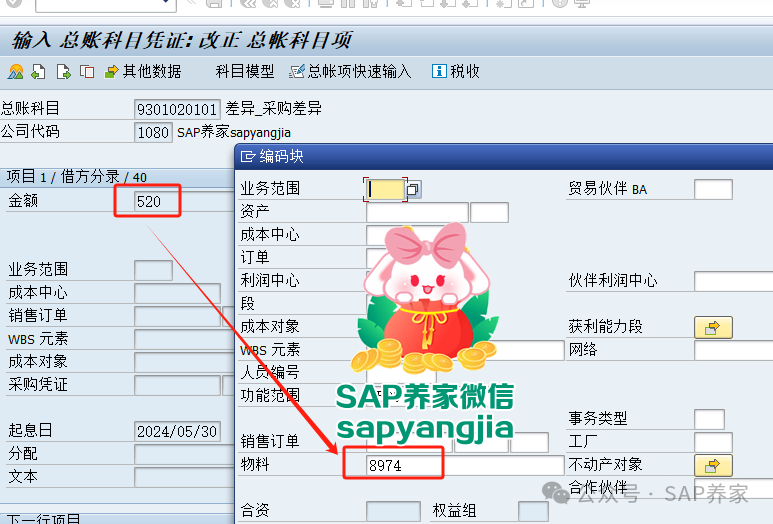
Task: Focus the 贸易伙伴 BA field
Action: coord(713,189)
